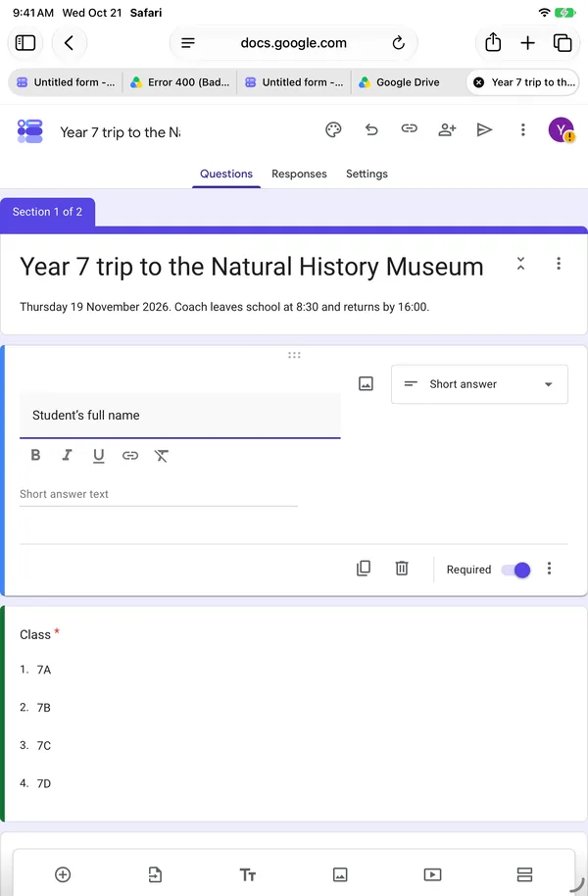The height and width of the screenshot is (896, 588).
Task: Toggle the Required switch off
Action: pyautogui.click(x=516, y=570)
